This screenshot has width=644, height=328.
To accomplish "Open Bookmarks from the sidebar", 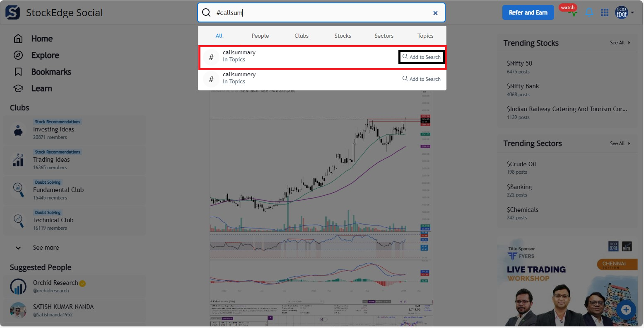I will pos(51,72).
